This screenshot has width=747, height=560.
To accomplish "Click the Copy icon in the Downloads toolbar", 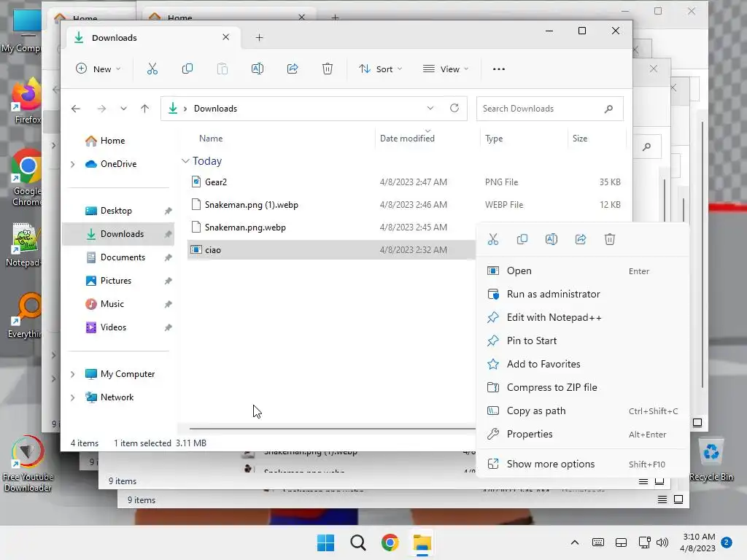I will tap(187, 69).
